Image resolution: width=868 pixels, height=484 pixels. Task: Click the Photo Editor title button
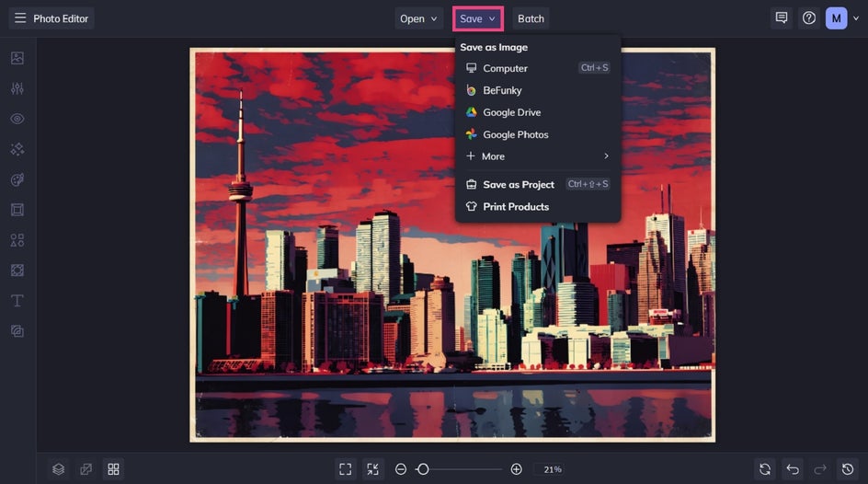tap(61, 18)
